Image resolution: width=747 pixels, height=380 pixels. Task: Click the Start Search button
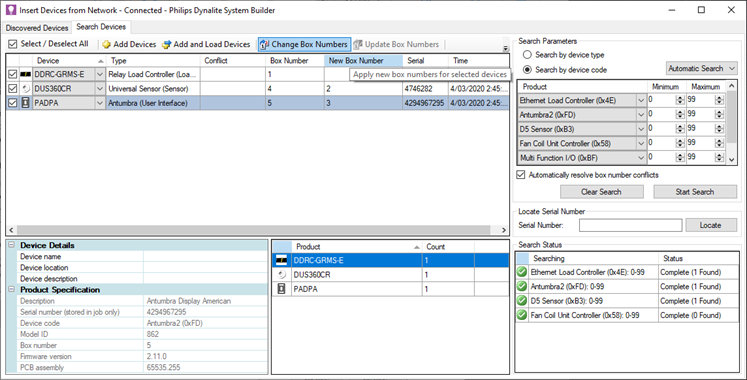pos(695,192)
